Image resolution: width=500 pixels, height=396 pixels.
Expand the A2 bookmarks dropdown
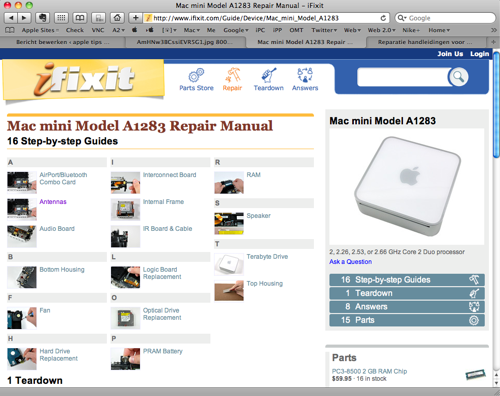(x=118, y=30)
